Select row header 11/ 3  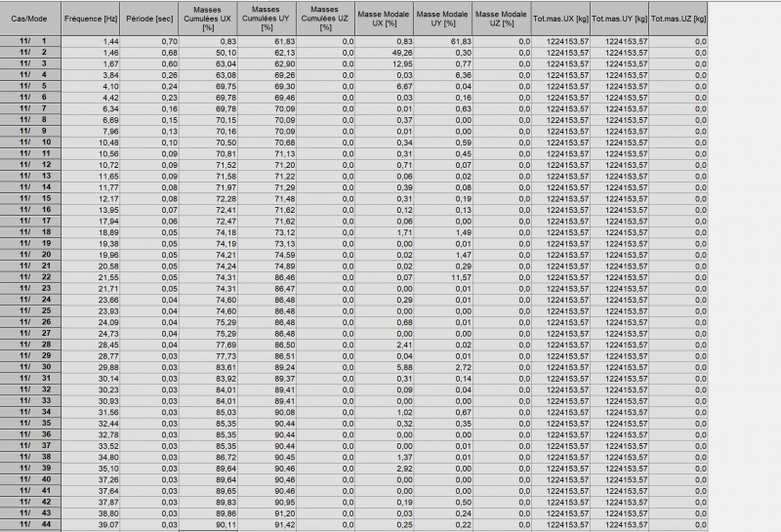[30, 63]
